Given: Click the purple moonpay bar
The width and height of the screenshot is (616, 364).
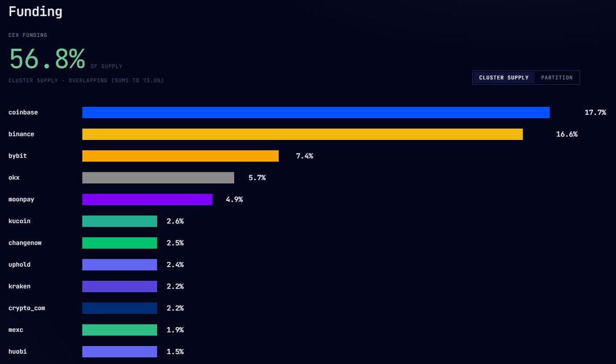Looking at the screenshot, I should click(x=147, y=199).
